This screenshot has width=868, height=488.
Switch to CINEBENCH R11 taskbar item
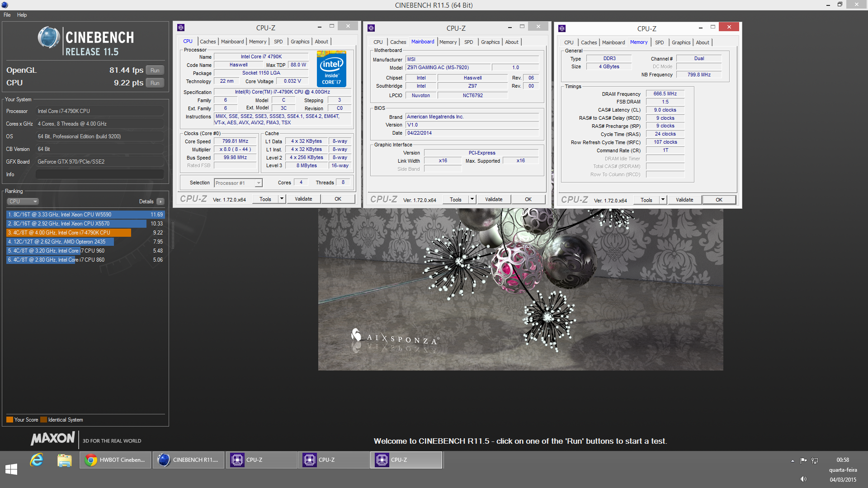click(x=189, y=460)
